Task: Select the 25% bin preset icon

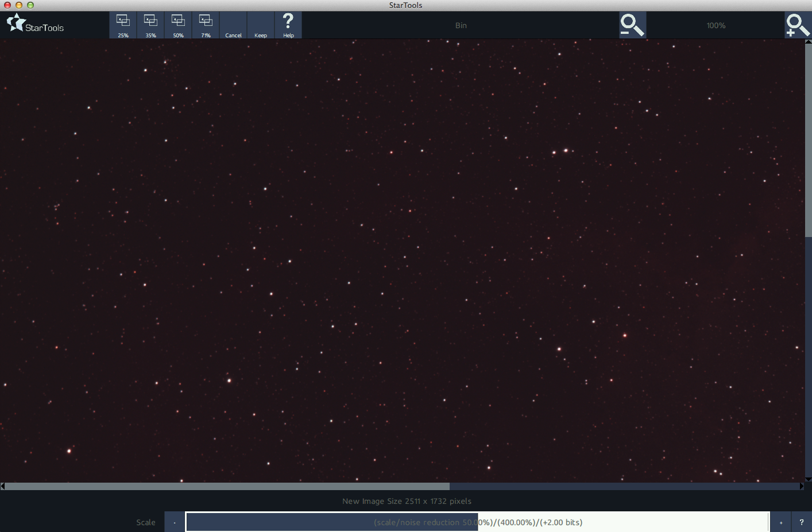Action: click(122, 25)
